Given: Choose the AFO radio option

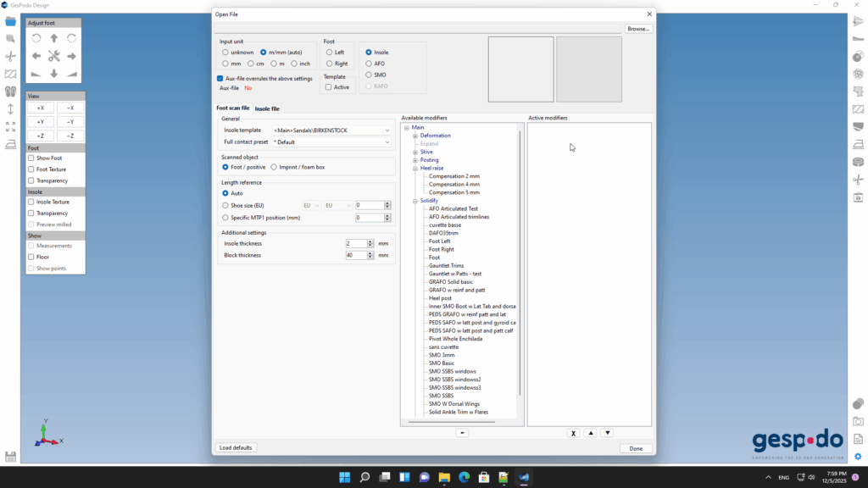Looking at the screenshot, I should click(x=369, y=64).
